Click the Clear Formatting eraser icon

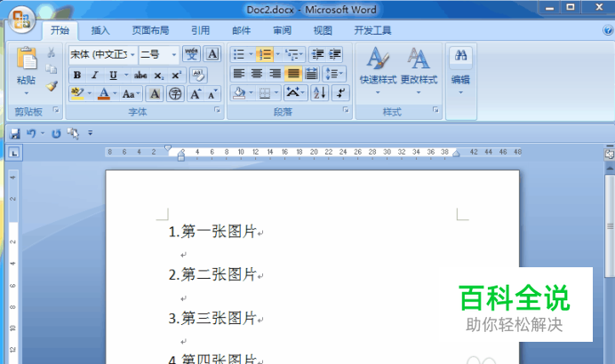(198, 75)
